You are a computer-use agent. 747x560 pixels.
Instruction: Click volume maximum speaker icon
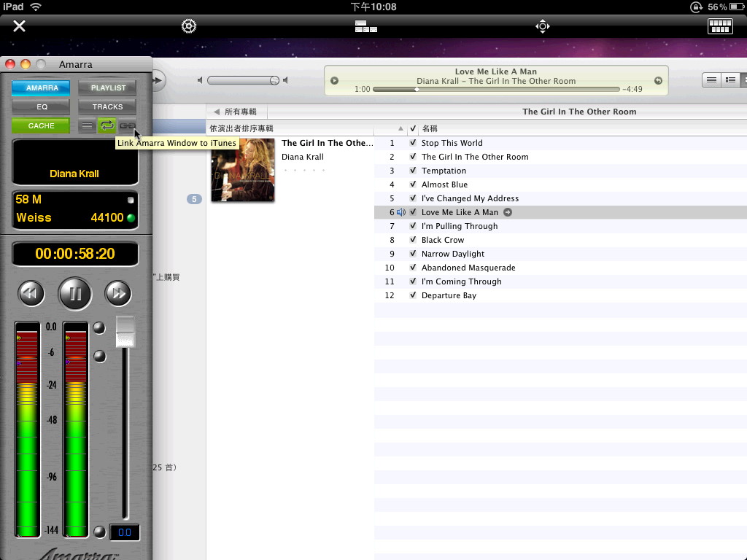(x=285, y=80)
